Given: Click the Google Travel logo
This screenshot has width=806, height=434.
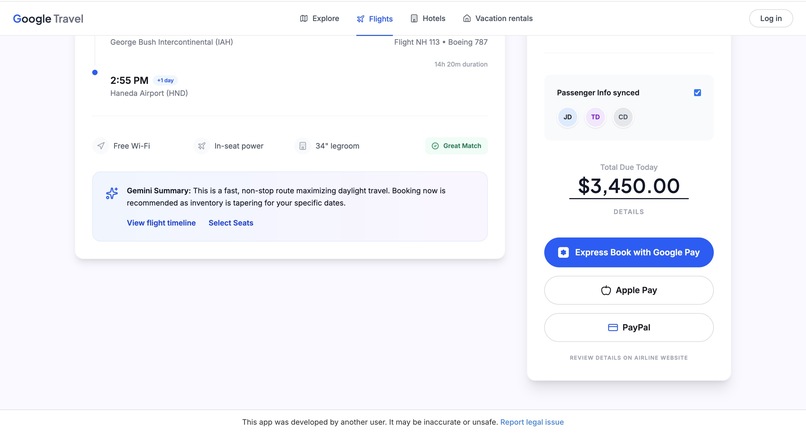Looking at the screenshot, I should tap(48, 19).
